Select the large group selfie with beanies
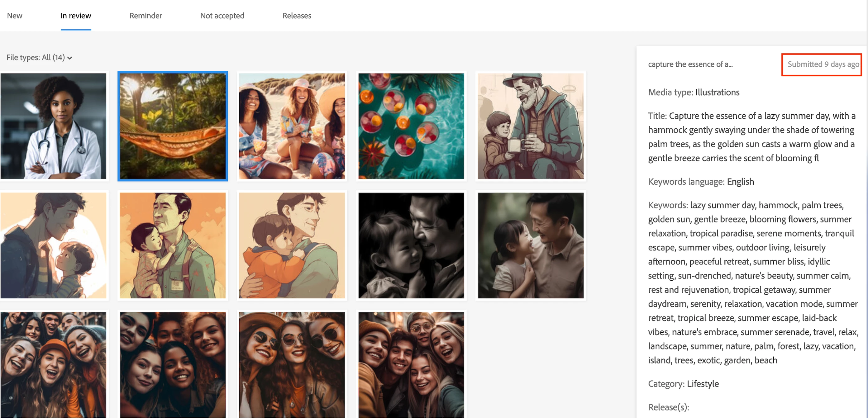The width and height of the screenshot is (868, 418). 53,364
